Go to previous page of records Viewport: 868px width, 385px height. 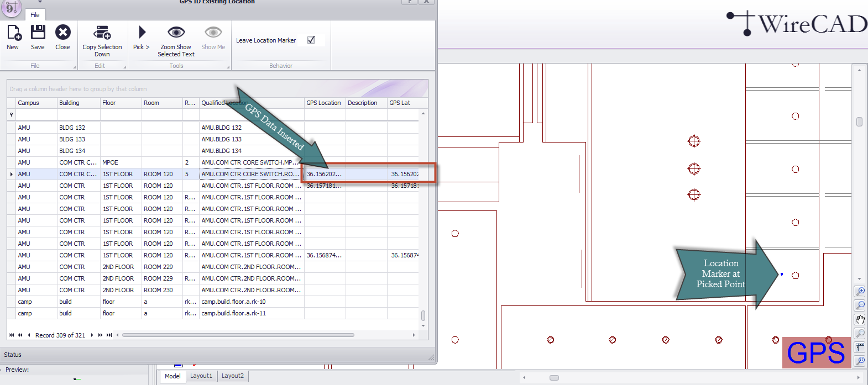(20, 335)
